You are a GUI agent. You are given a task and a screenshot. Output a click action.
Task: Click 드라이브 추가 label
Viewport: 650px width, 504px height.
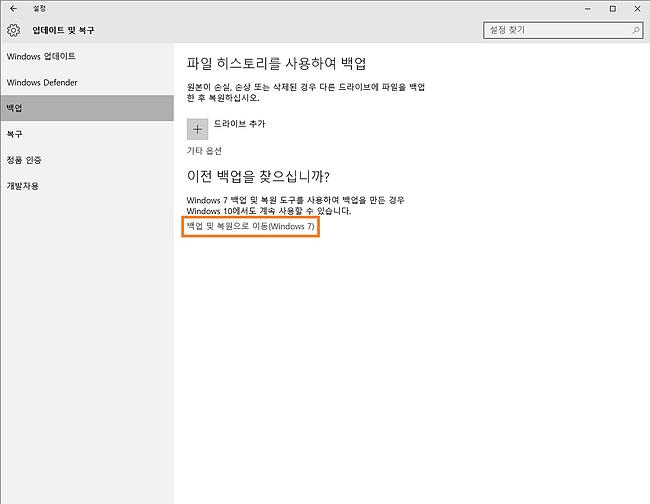tap(239, 124)
